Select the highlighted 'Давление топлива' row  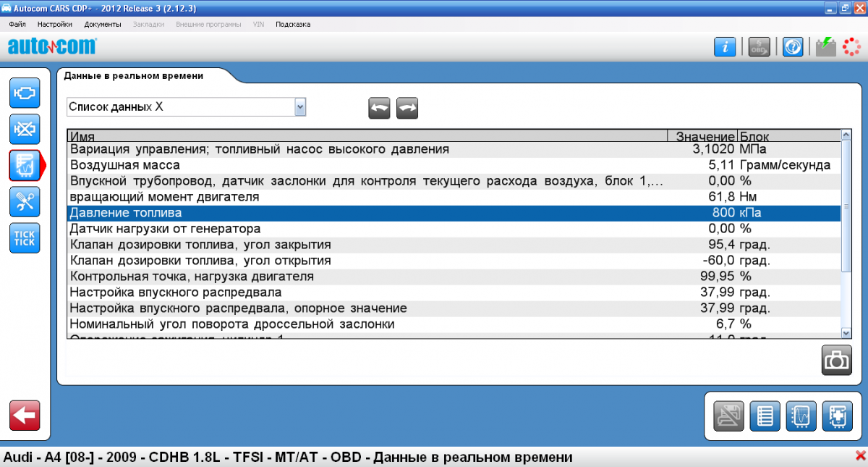click(454, 213)
